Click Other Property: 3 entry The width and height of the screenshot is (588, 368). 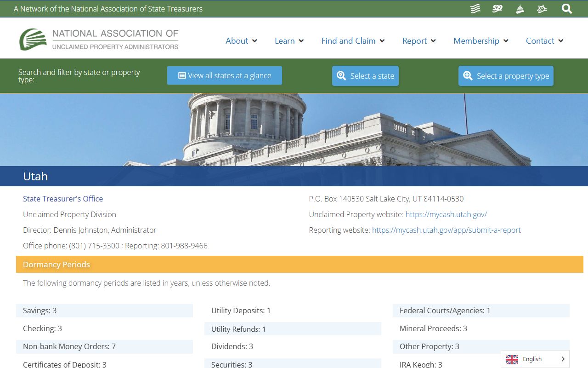click(x=481, y=346)
